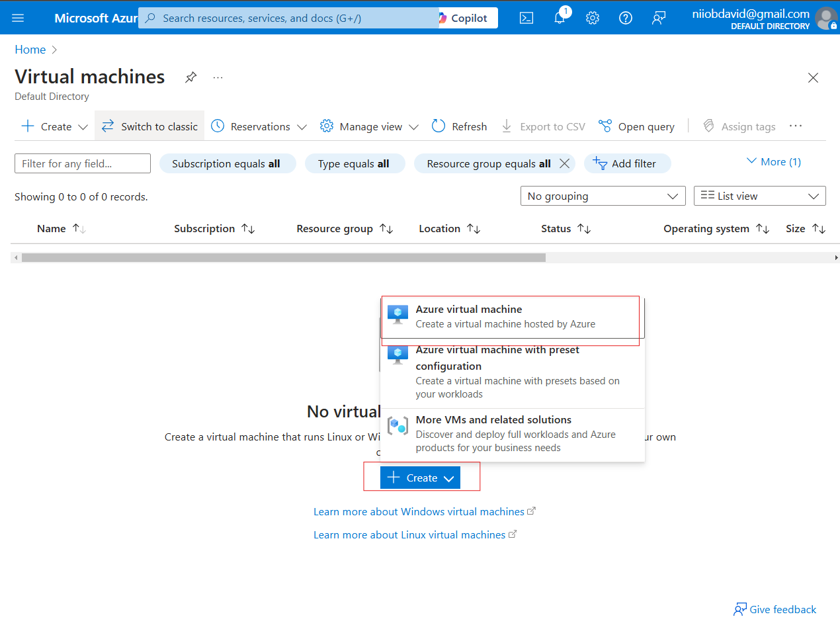Image resolution: width=840 pixels, height=633 pixels.
Task: Sort by Subscription column
Action: click(x=214, y=228)
